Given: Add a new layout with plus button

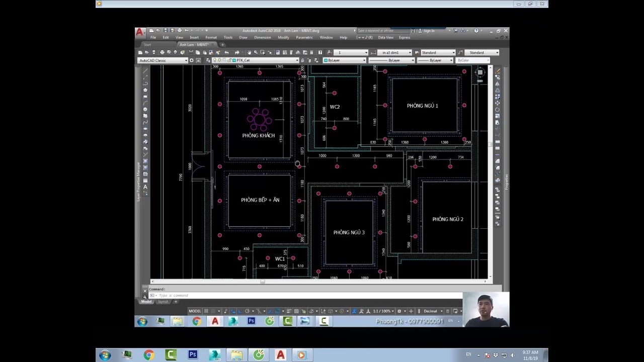Looking at the screenshot, I should click(176, 302).
